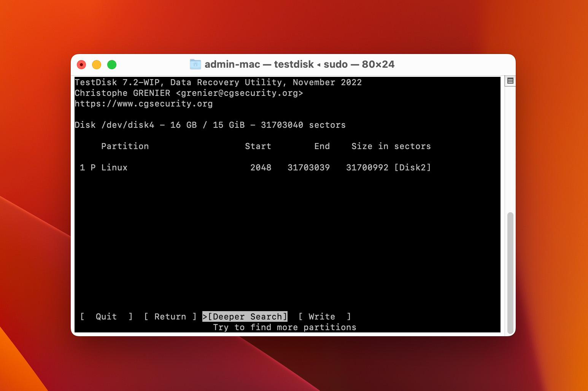Choose the Return menu option
The image size is (588, 391).
pyautogui.click(x=170, y=316)
